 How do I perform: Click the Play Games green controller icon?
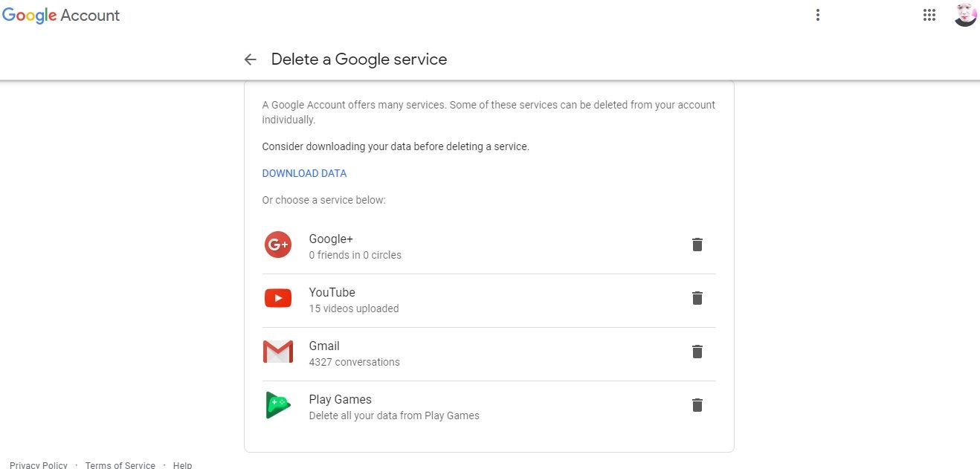(x=277, y=405)
